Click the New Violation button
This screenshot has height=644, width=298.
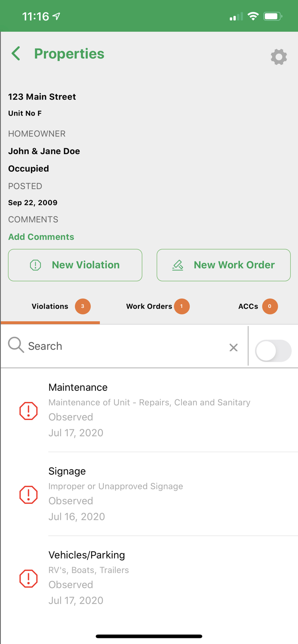coord(75,265)
